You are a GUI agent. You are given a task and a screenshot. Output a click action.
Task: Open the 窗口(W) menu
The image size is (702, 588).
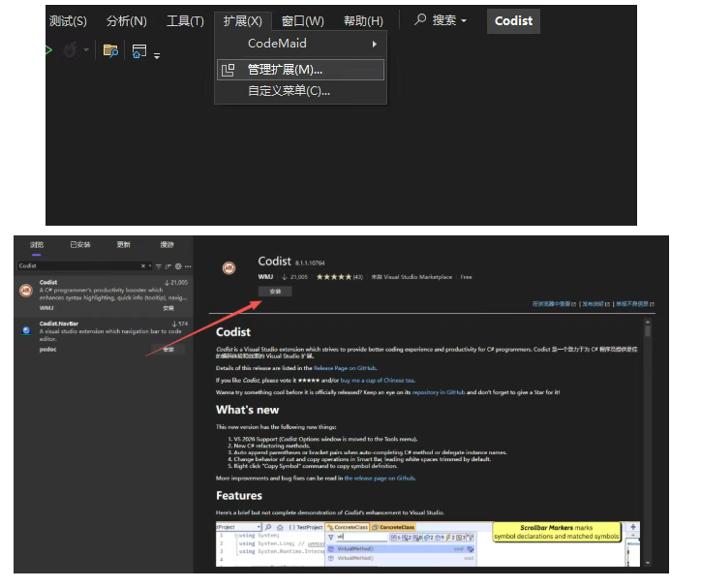pos(303,20)
